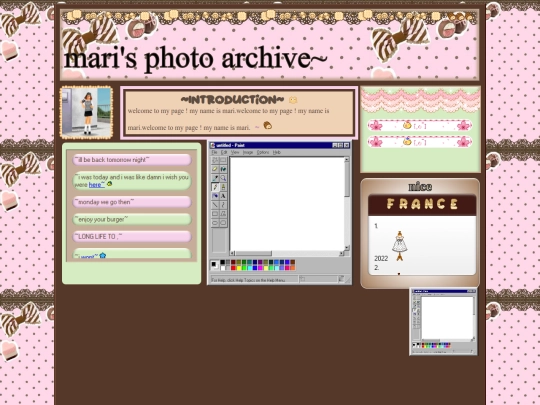This screenshot has height=405, width=540.
Task: Pick the Polygon shape tool
Action: pos(223,214)
